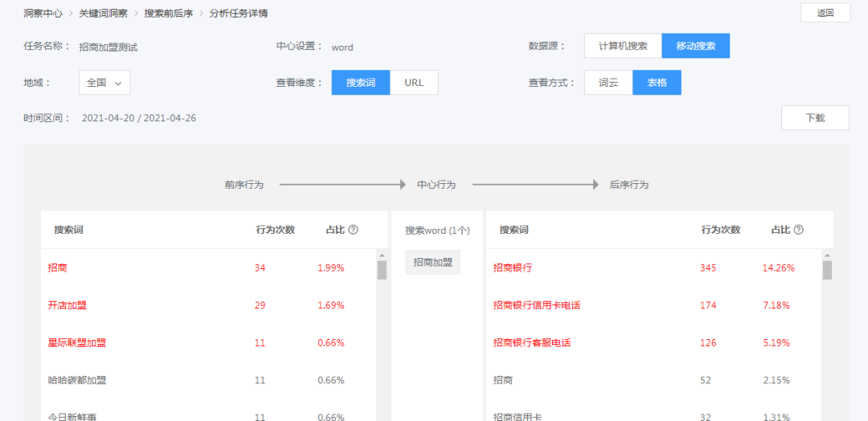The width and height of the screenshot is (868, 421).
Task: Click right table scrollbar up arrow
Action: [827, 255]
